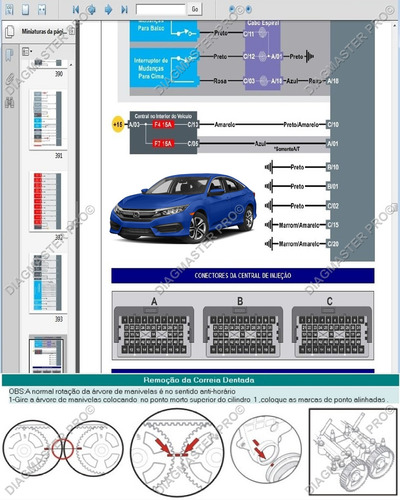Click the F4 15A fuse label
The image size is (400, 500).
163,125
